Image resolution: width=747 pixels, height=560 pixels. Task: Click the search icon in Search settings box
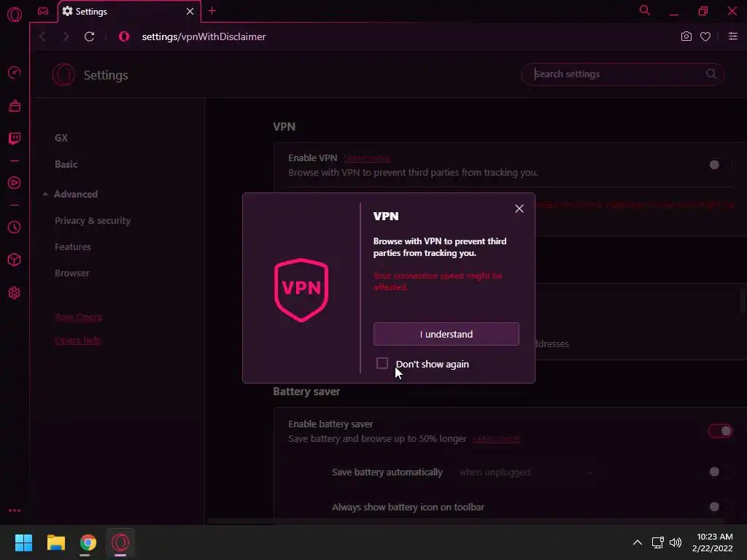click(711, 74)
